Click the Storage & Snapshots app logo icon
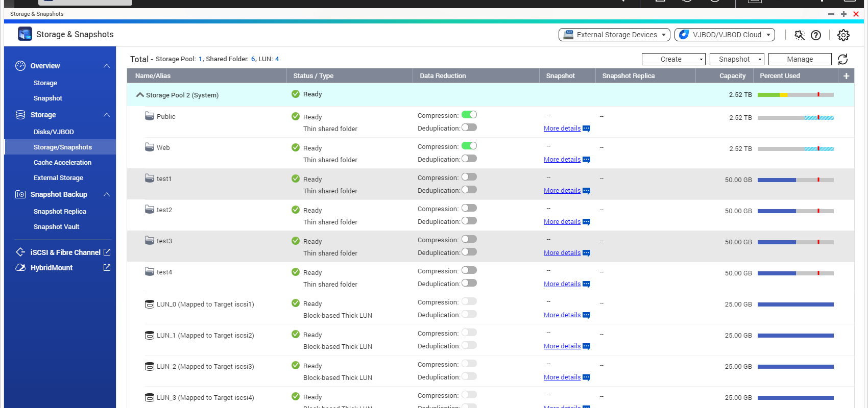This screenshot has height=408, width=868. click(25, 34)
